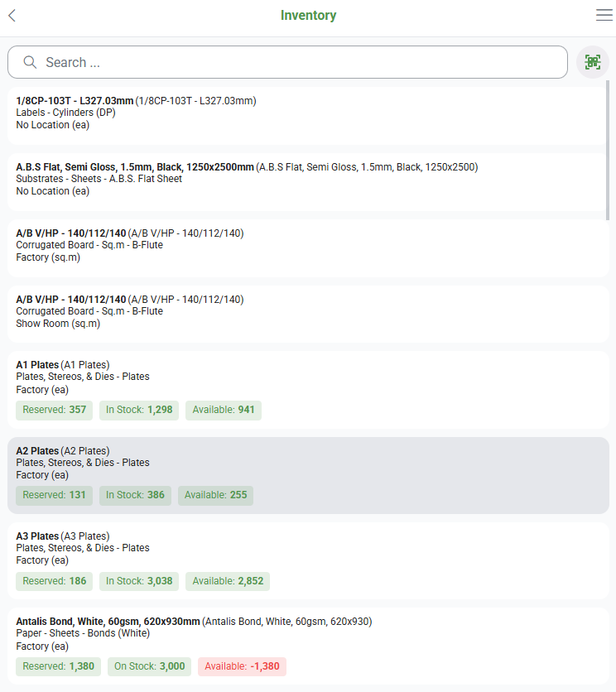Click A1 Plates Reserved: 357 badge

(x=55, y=410)
